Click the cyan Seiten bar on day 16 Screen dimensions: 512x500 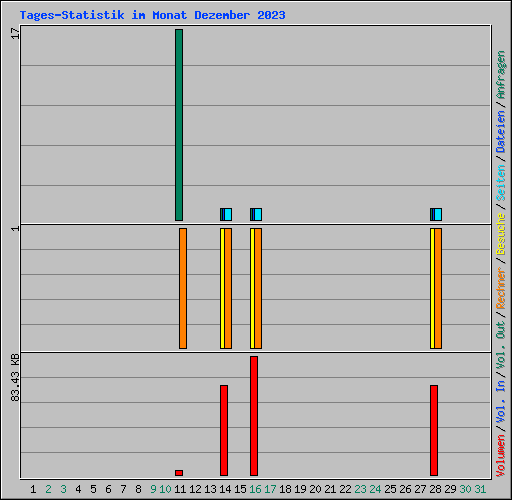click(x=258, y=215)
